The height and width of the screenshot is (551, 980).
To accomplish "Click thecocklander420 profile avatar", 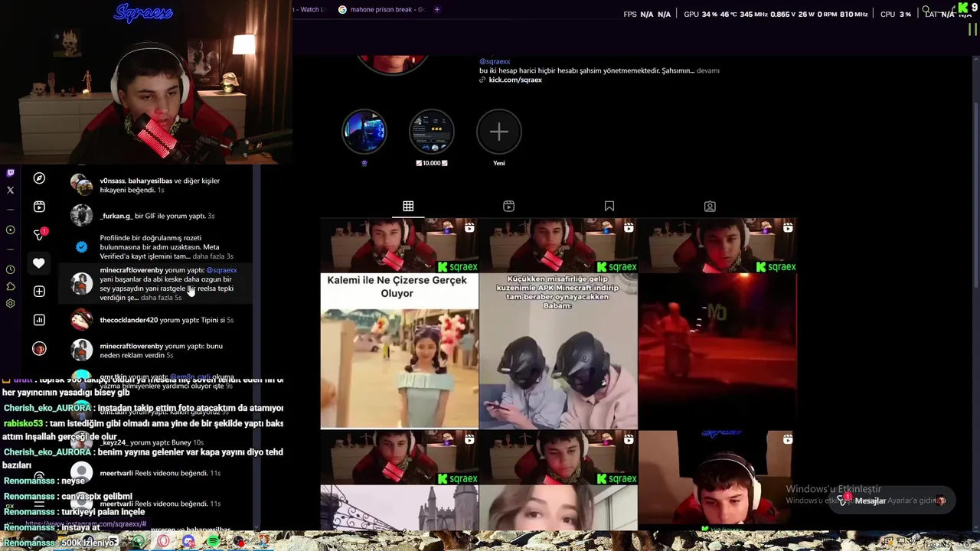I will point(82,320).
